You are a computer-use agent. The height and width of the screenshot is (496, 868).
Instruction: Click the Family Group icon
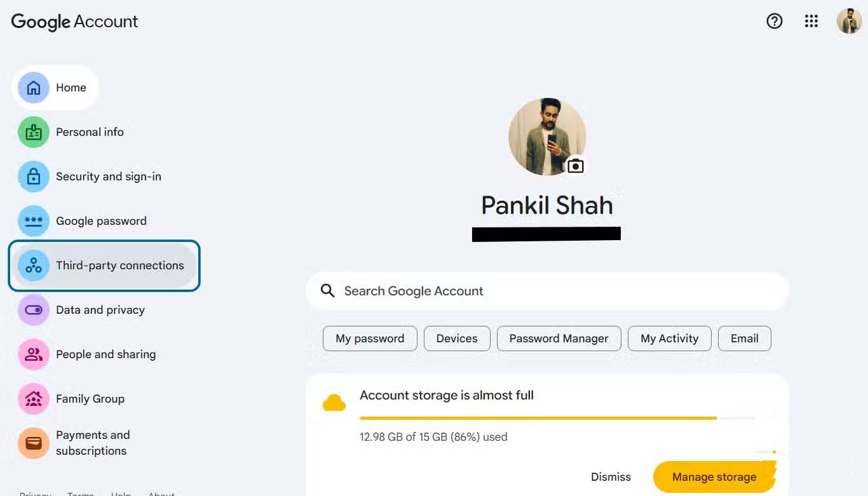34,399
